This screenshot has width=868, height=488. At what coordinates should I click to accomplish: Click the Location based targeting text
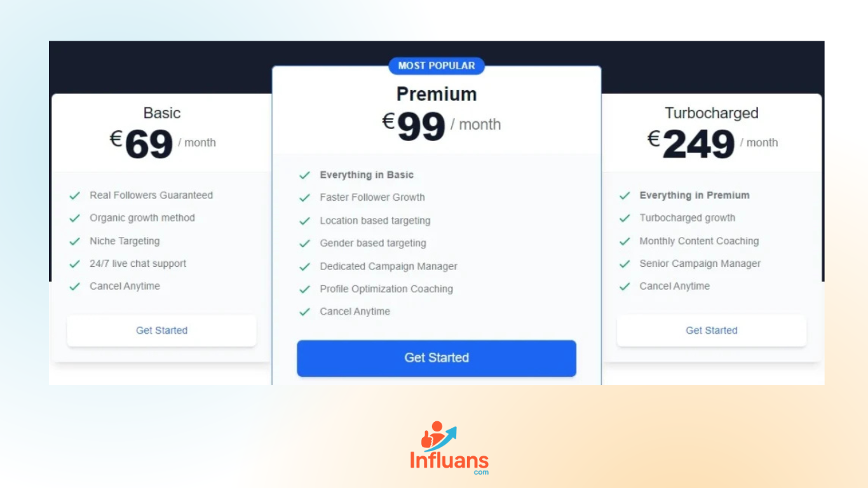pos(375,220)
